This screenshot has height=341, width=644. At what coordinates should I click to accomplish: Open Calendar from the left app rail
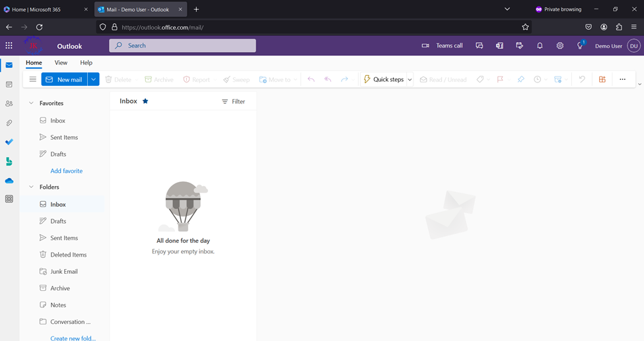9,84
